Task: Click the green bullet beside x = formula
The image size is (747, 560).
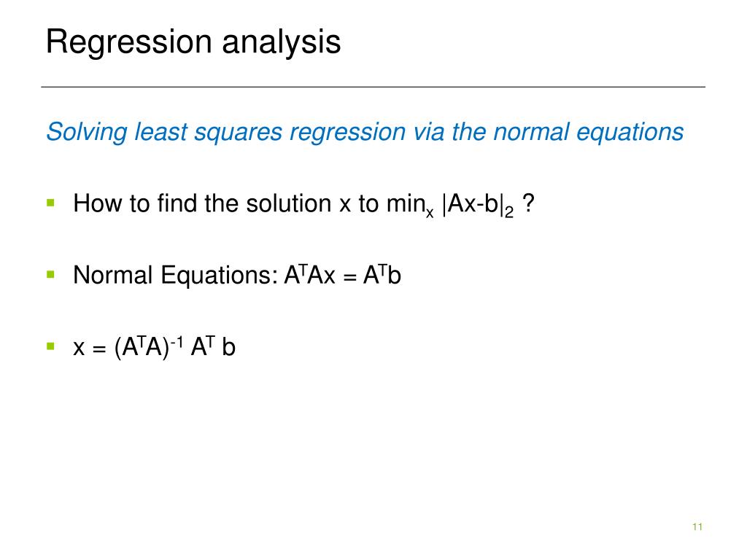Action: 51,346
